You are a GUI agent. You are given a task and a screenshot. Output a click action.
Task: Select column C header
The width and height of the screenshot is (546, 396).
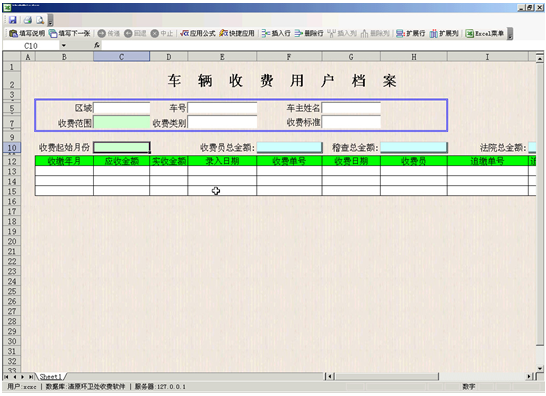pyautogui.click(x=122, y=57)
